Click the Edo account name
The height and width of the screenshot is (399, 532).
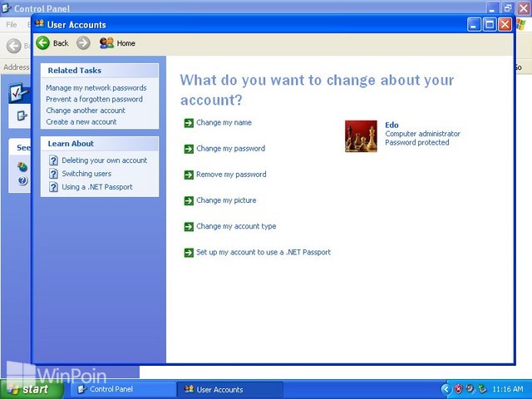392,125
